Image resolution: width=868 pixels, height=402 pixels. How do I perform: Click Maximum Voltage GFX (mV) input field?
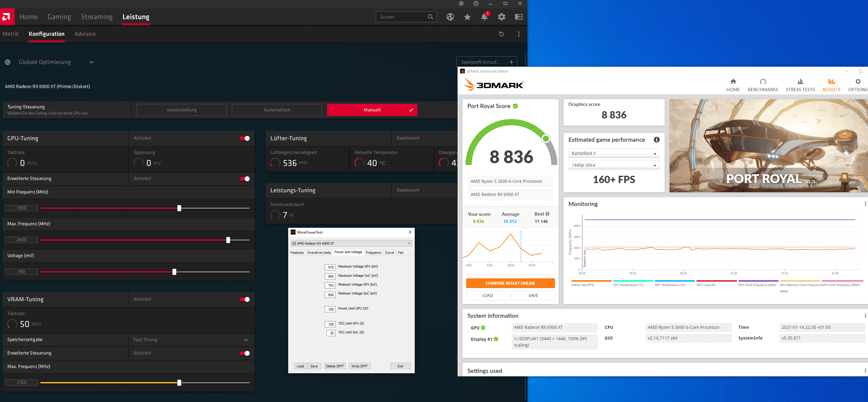[x=330, y=268]
